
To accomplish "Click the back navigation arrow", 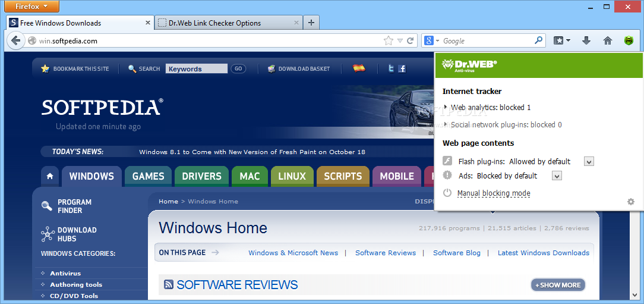I will click(x=15, y=40).
